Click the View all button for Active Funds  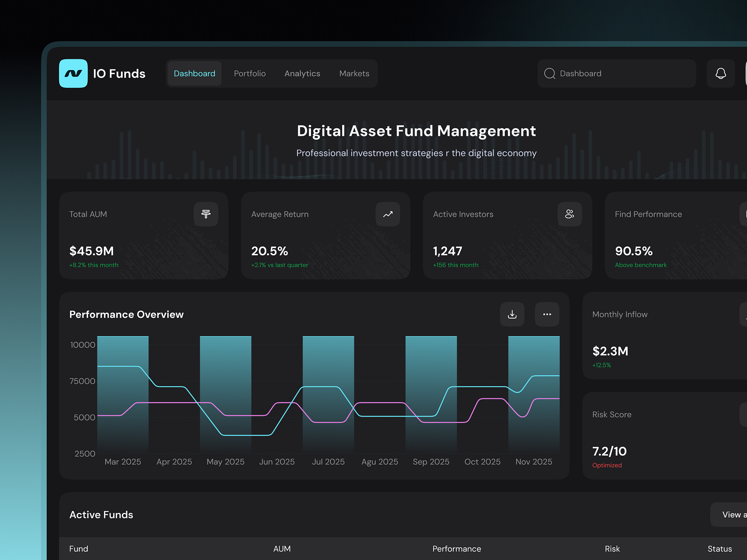click(x=732, y=514)
